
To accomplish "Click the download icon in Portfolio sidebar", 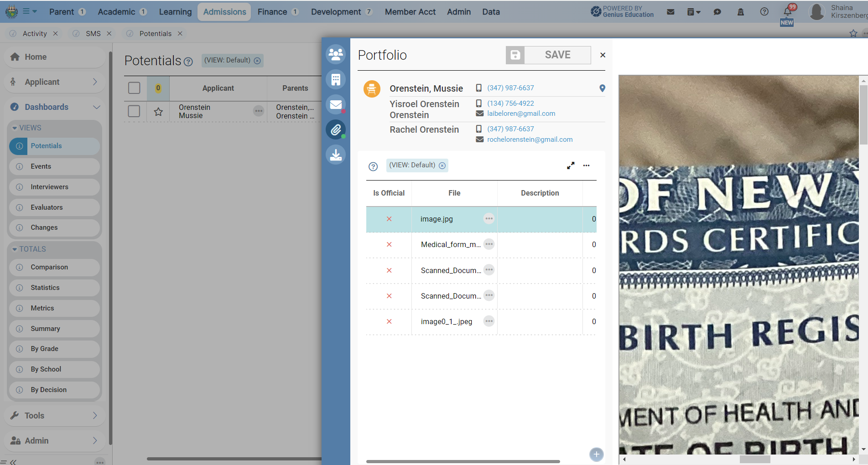I will point(336,155).
